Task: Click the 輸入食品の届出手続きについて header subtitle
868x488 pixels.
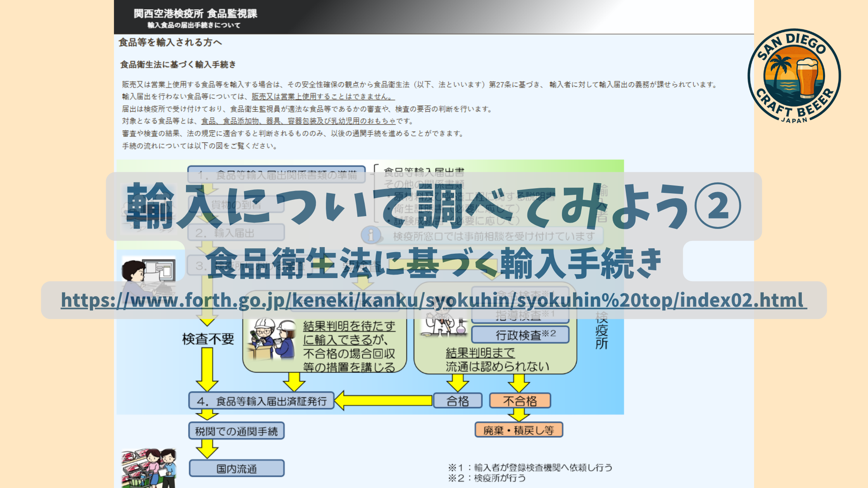Action: [x=194, y=25]
